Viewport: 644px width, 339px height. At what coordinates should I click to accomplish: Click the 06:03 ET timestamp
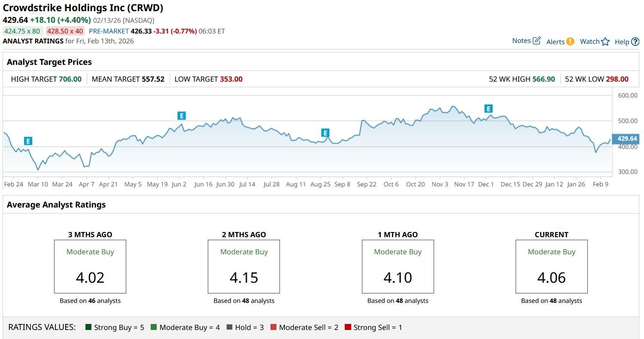click(212, 31)
